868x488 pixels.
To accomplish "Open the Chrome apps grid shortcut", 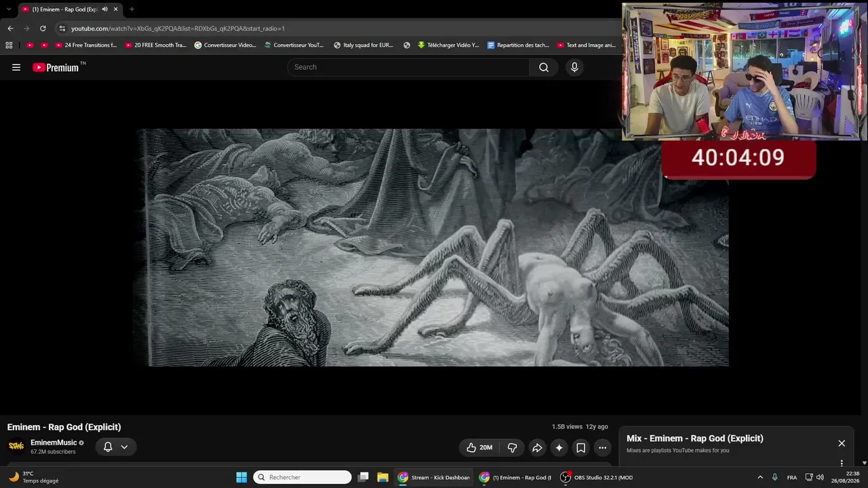I will 9,45.
